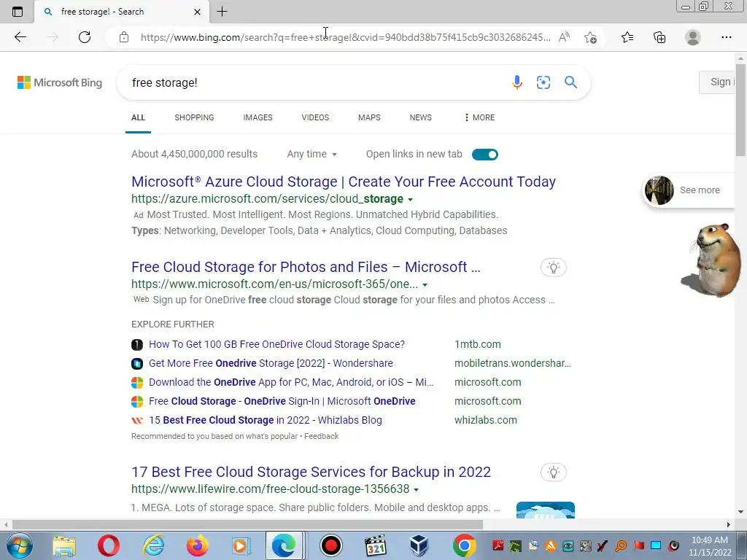Open Free Cloud Storage OneDrive Sign-In link
The width and height of the screenshot is (747, 560).
click(282, 402)
